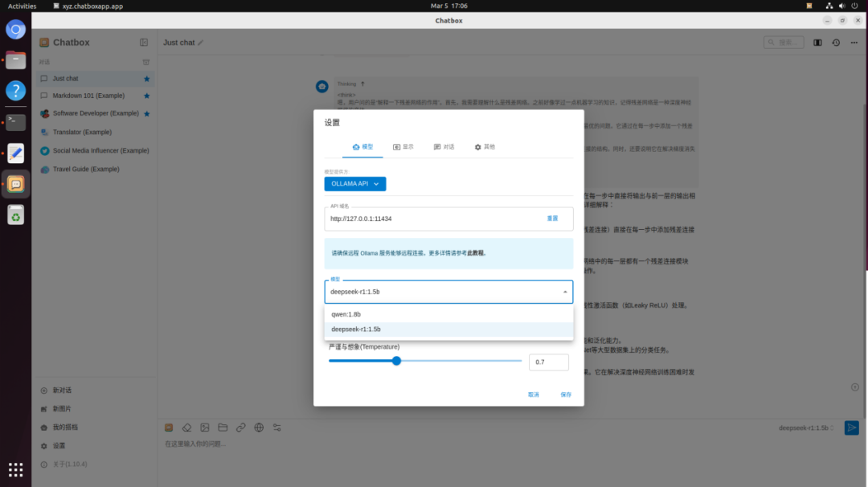Open Software Developer (Example) conversation

(95, 113)
